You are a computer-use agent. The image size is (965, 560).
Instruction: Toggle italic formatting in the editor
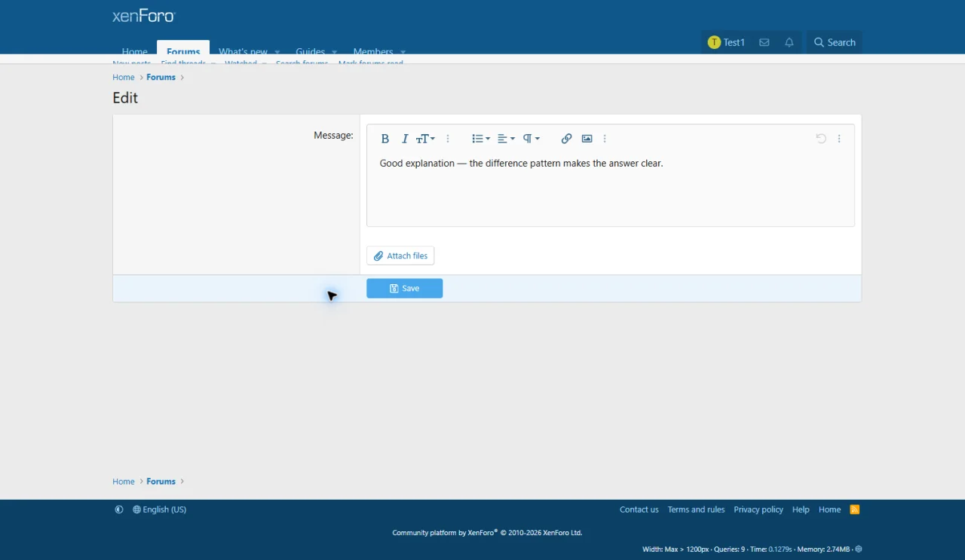point(405,139)
